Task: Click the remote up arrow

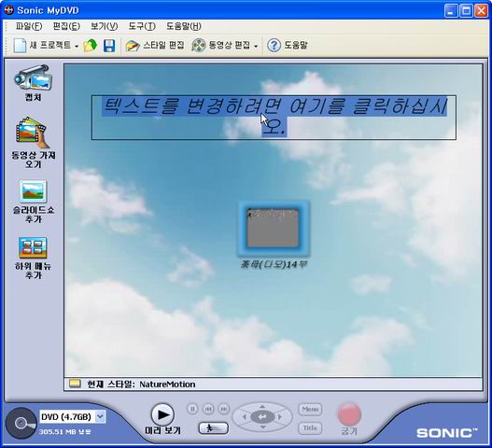Action: [x=262, y=406]
